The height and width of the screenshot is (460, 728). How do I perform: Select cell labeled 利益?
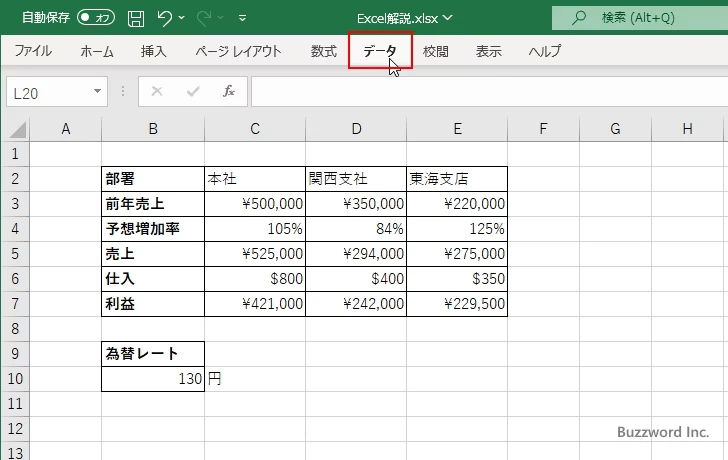point(153,304)
